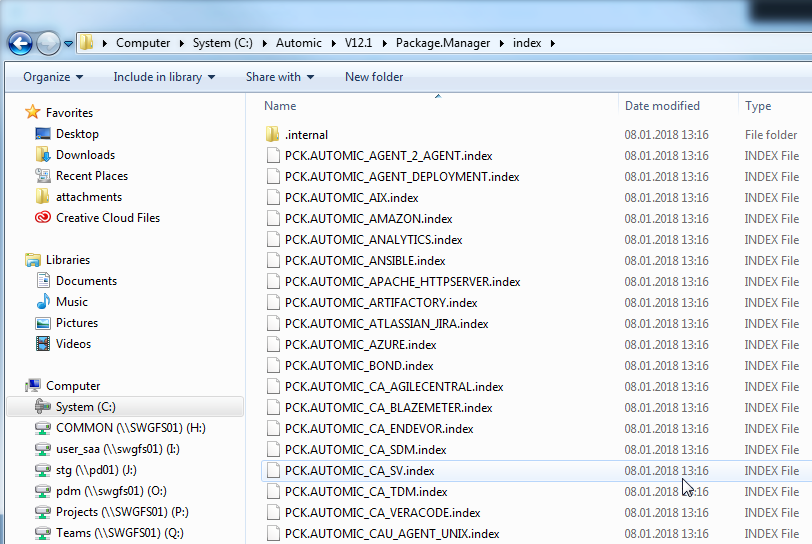812x544 pixels.
Task: Click the index breadcrumb segment
Action: click(x=527, y=43)
